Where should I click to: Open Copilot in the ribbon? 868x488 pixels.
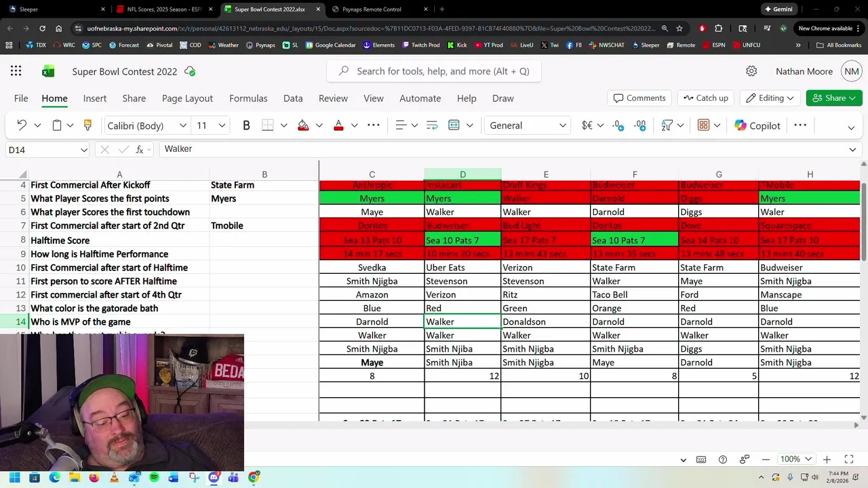757,125
